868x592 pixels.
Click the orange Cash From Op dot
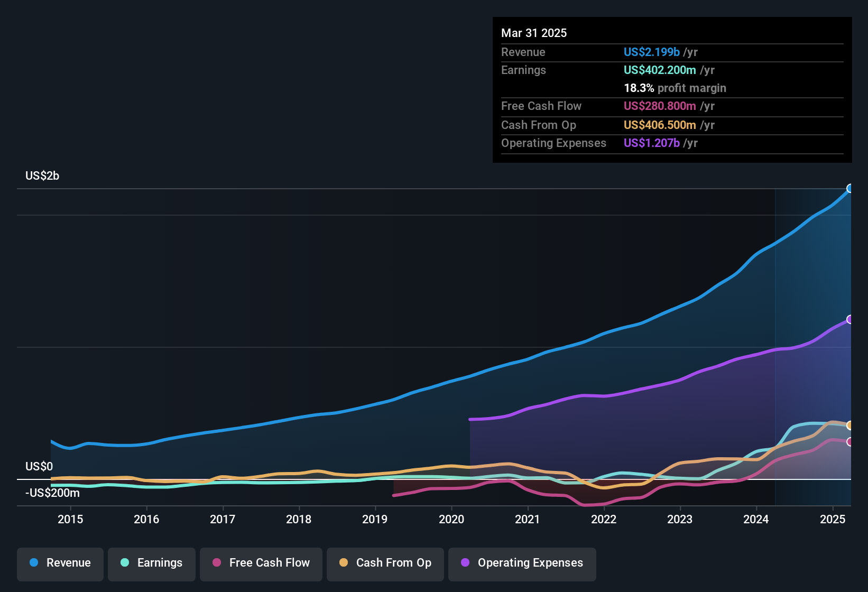344,562
